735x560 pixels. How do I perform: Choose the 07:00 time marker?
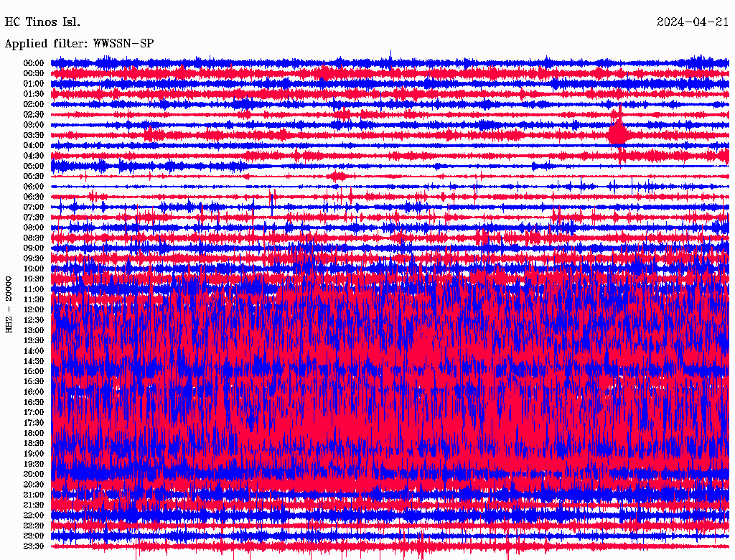point(34,207)
